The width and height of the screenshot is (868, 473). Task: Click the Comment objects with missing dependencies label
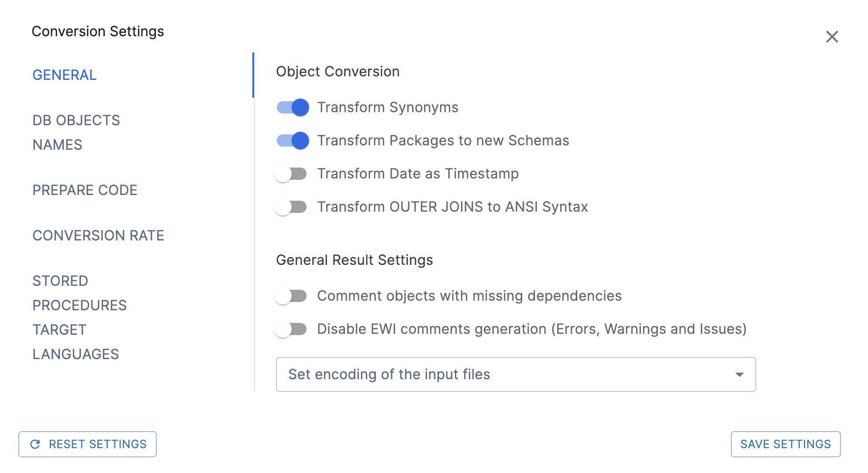click(469, 296)
